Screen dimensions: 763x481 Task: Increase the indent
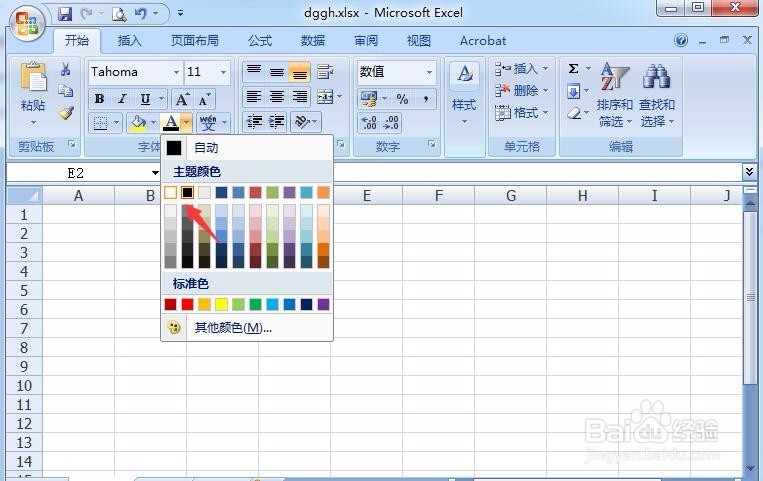point(277,122)
